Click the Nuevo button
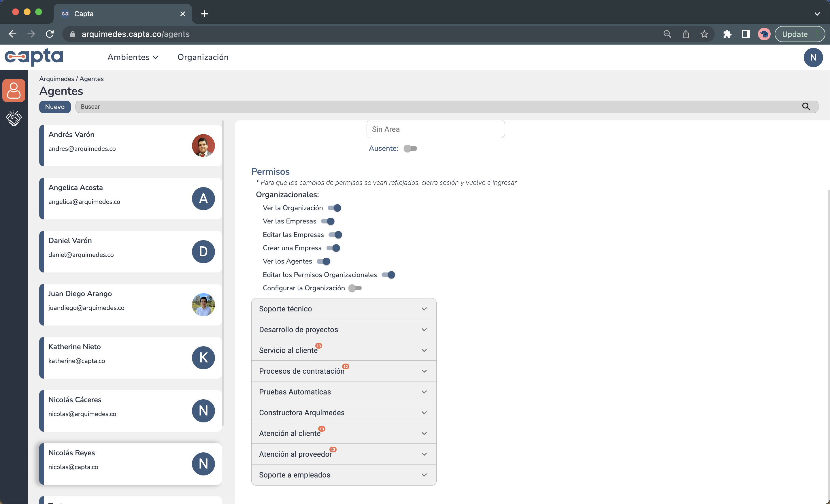Screen dimensions: 830x504 click(x=54, y=107)
